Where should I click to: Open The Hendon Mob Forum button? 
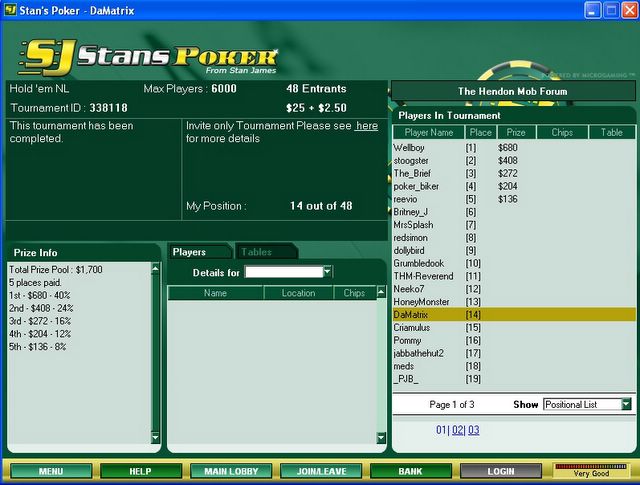(x=513, y=91)
